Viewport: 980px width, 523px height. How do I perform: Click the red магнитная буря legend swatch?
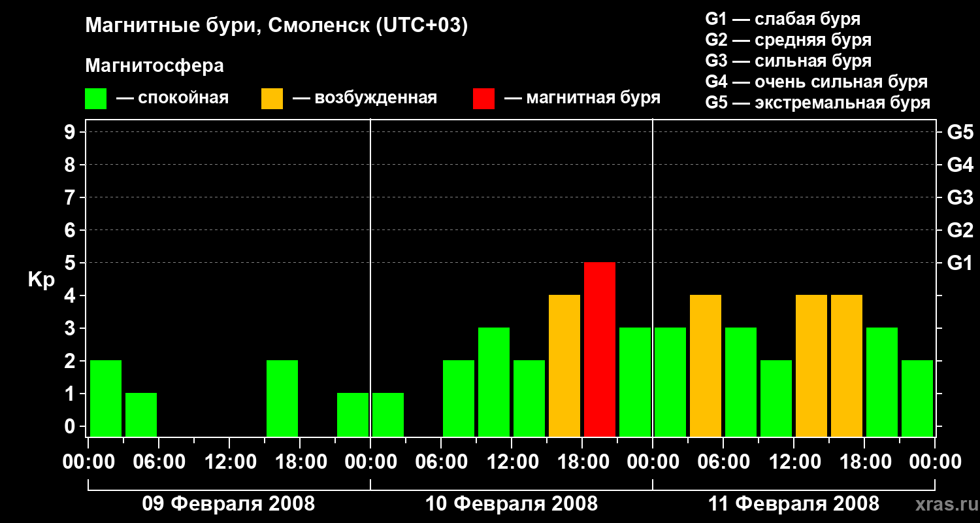click(483, 99)
